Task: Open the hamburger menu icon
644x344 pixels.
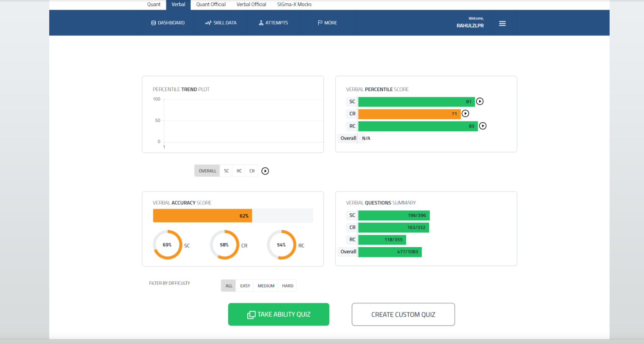Action: [502, 24]
